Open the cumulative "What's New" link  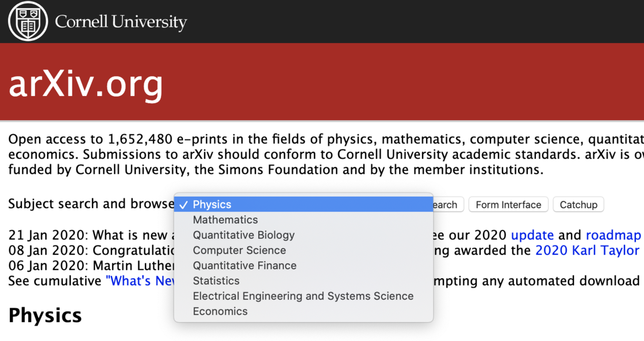click(x=140, y=281)
